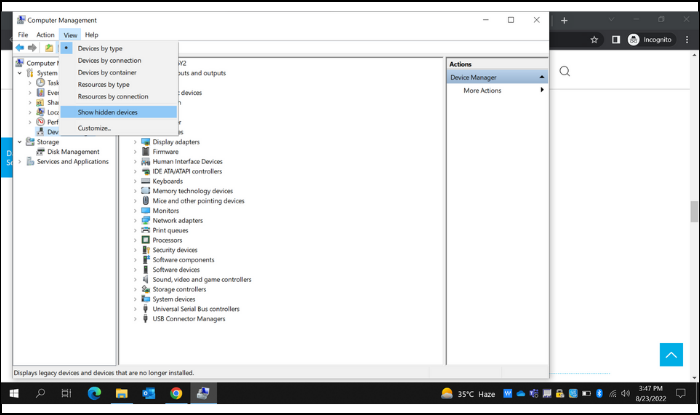Image resolution: width=700 pixels, height=415 pixels.
Task: Click the Print queues icon
Action: (x=146, y=230)
